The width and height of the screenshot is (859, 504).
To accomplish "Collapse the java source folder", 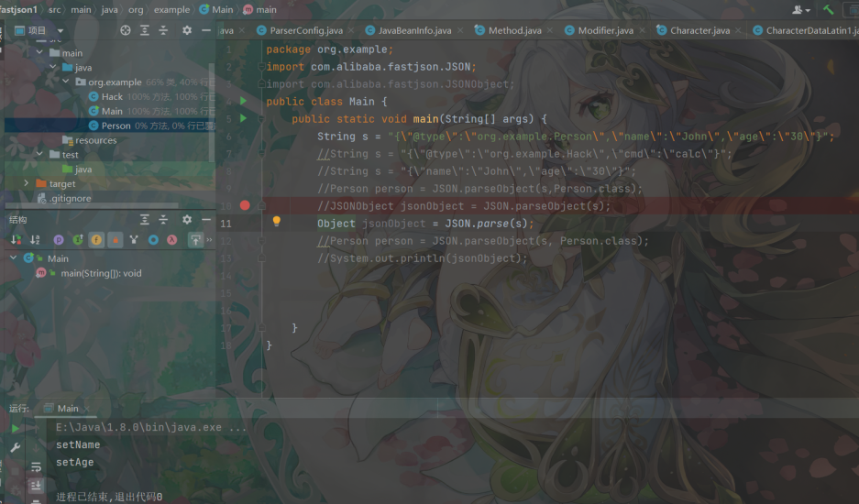I will tap(52, 67).
